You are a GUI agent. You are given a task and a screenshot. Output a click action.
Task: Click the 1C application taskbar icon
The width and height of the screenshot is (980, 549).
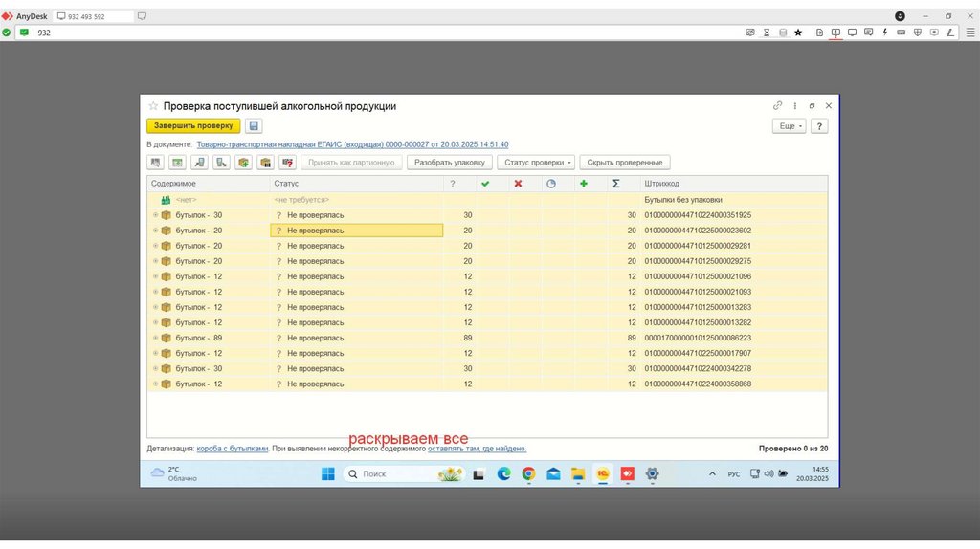click(603, 473)
